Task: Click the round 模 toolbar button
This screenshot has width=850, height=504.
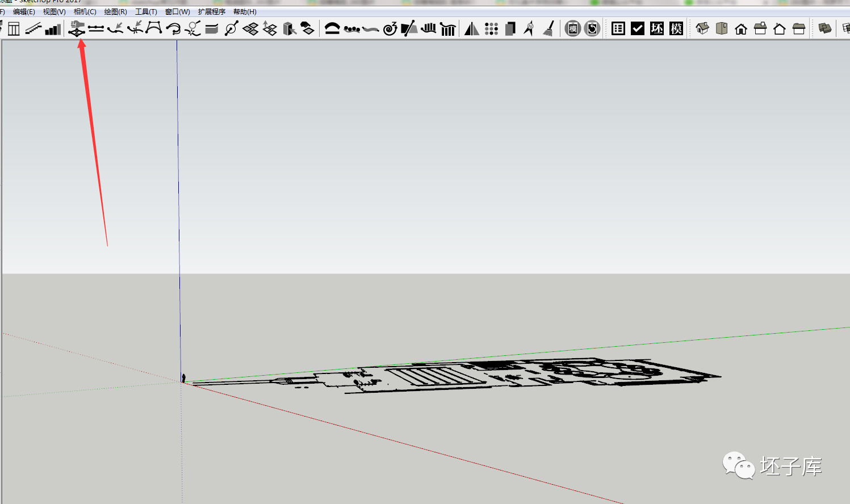Action: pyautogui.click(x=573, y=28)
